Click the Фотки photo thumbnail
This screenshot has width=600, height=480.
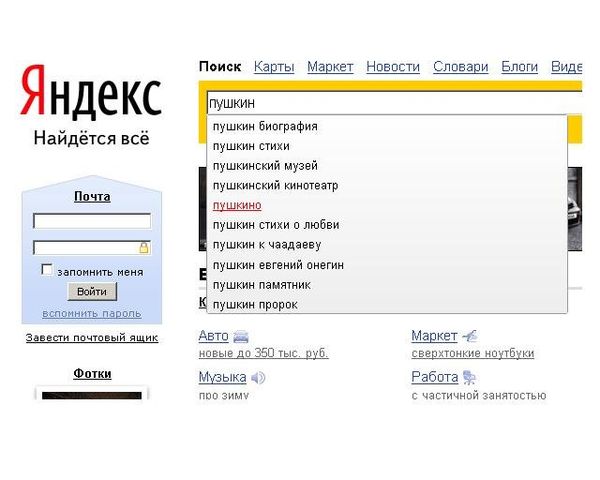[x=92, y=395]
